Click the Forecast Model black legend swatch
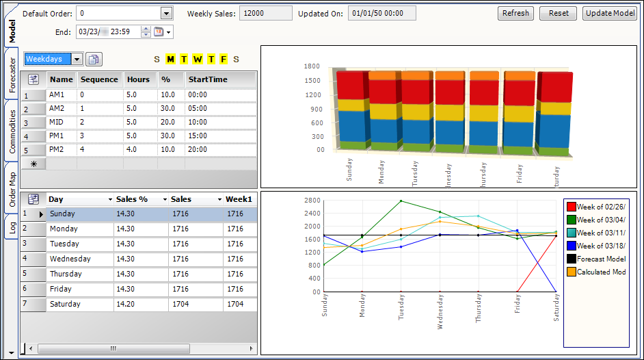 571,259
